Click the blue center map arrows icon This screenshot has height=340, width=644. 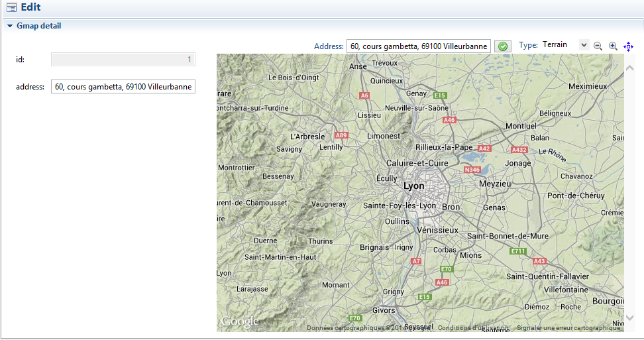click(x=628, y=46)
